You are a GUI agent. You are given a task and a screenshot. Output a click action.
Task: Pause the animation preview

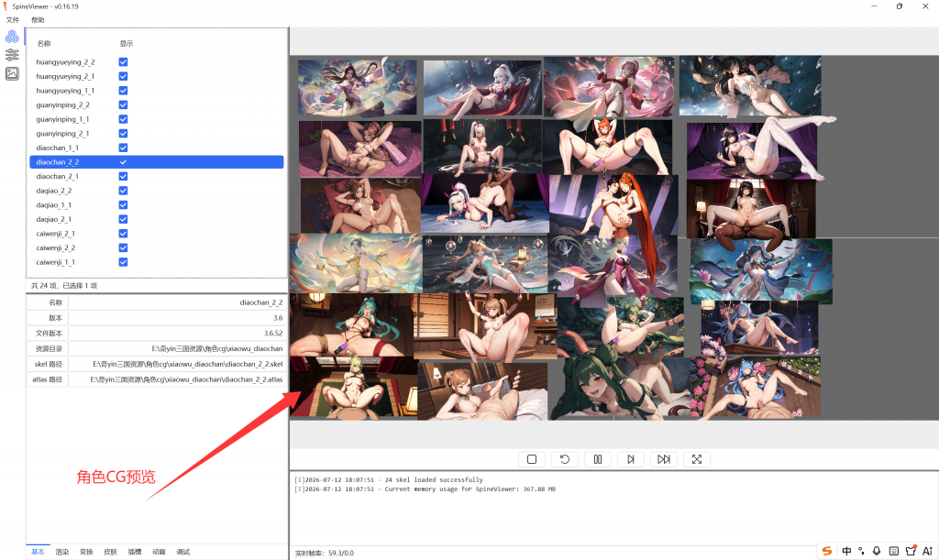[598, 459]
